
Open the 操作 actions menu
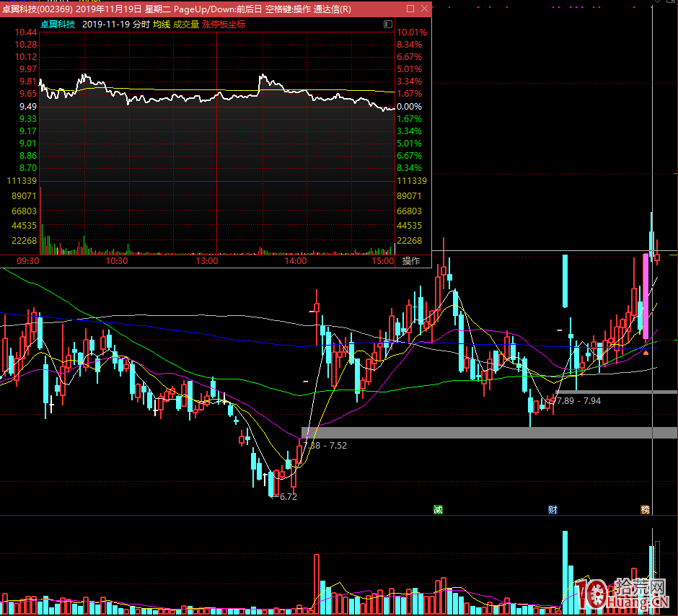click(410, 261)
